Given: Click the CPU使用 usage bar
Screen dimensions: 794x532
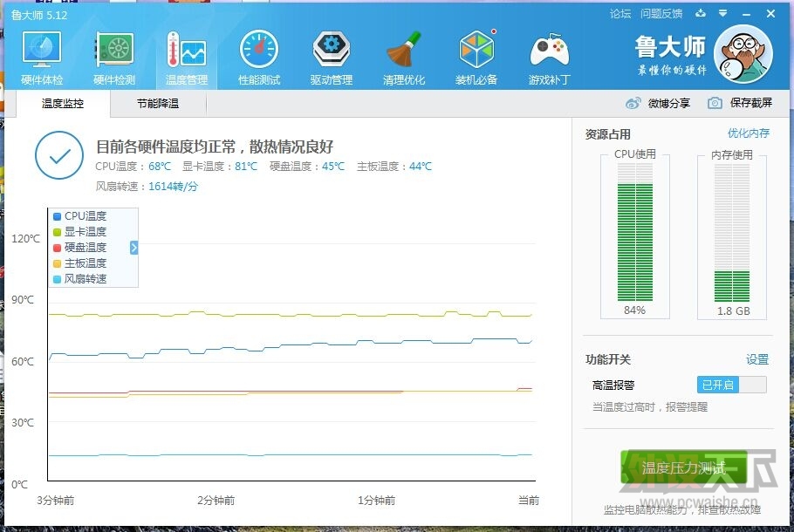Looking at the screenshot, I should pos(635,232).
